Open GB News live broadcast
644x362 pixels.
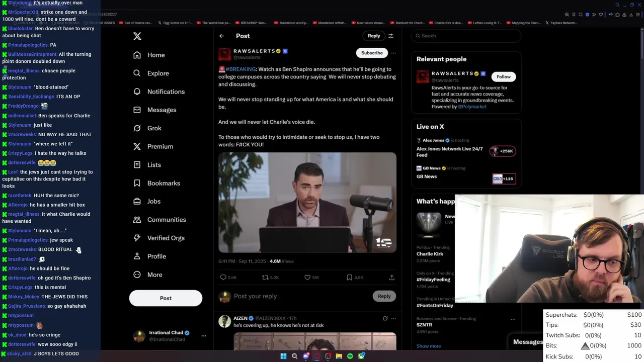point(427,176)
